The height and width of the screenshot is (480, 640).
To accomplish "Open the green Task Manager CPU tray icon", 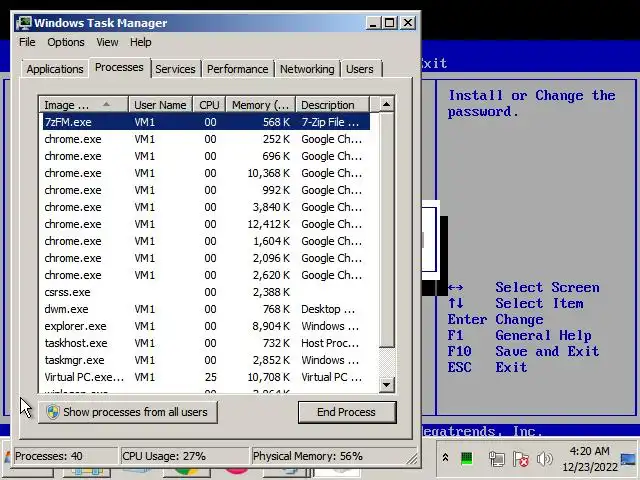I will click(467, 458).
